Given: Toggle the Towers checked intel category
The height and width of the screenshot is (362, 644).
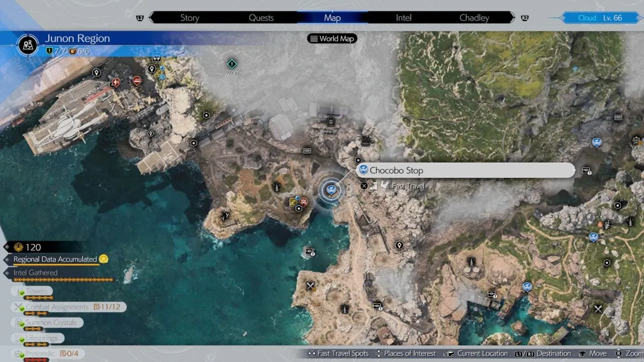Looking at the screenshot, I should 32,292.
